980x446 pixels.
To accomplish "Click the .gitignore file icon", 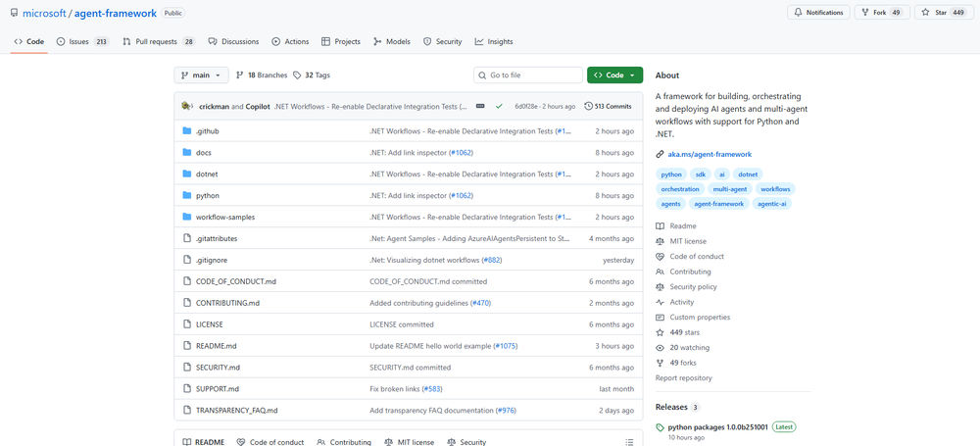I will pos(186,260).
